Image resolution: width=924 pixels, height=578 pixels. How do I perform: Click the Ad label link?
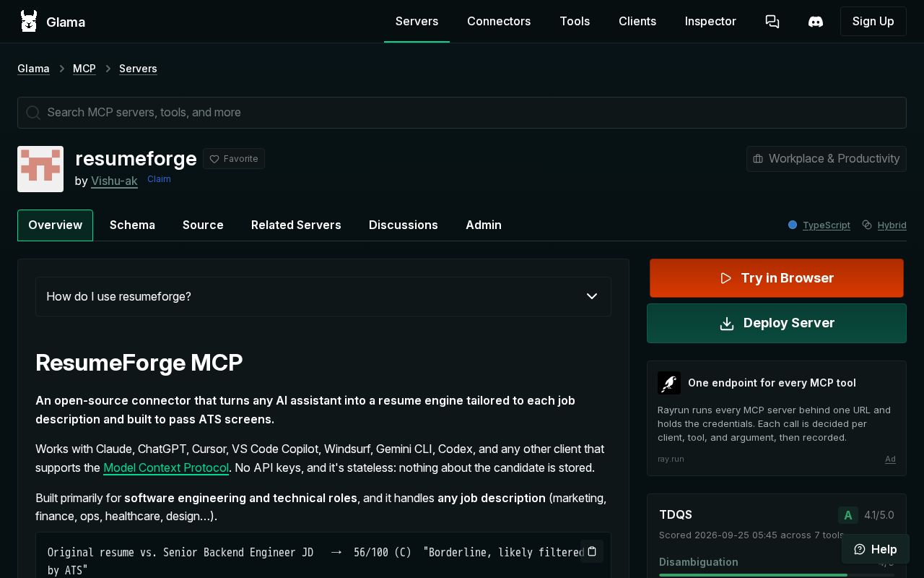pyautogui.click(x=891, y=459)
